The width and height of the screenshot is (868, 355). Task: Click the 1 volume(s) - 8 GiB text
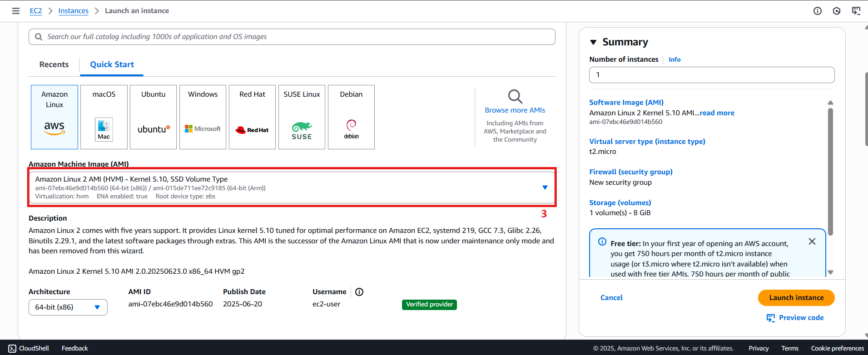(620, 213)
